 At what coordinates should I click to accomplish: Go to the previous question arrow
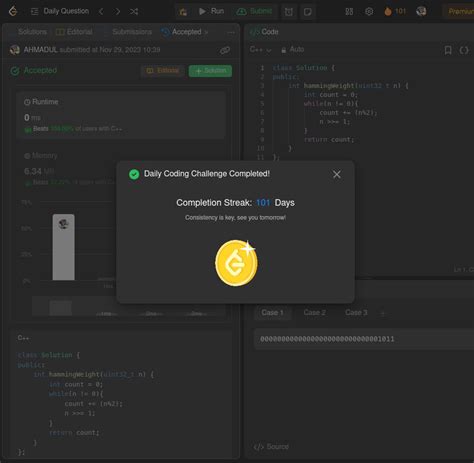click(101, 12)
